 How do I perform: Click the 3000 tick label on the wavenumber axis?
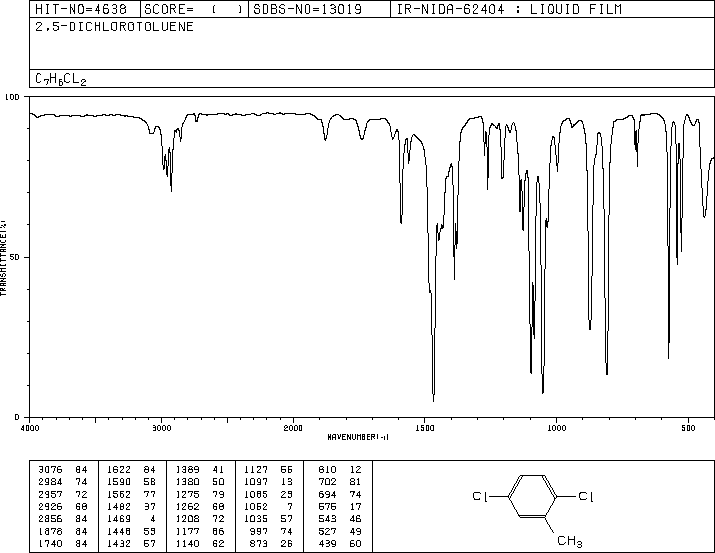click(161, 428)
